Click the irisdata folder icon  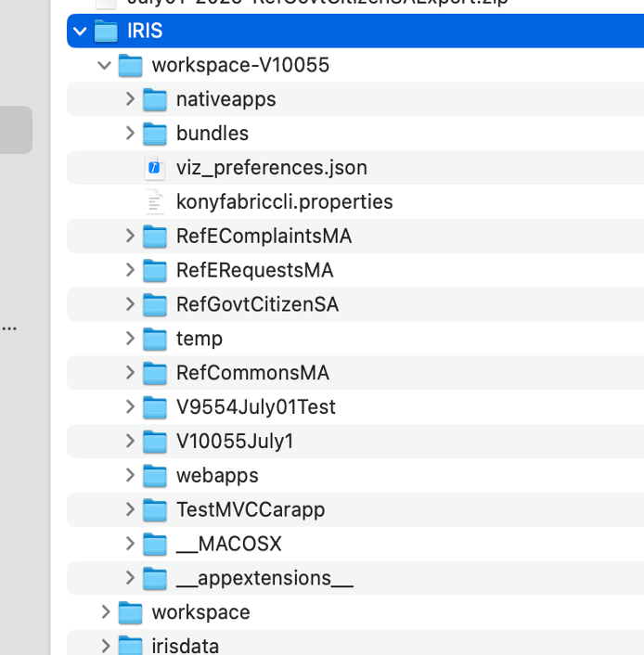pyautogui.click(x=130, y=646)
